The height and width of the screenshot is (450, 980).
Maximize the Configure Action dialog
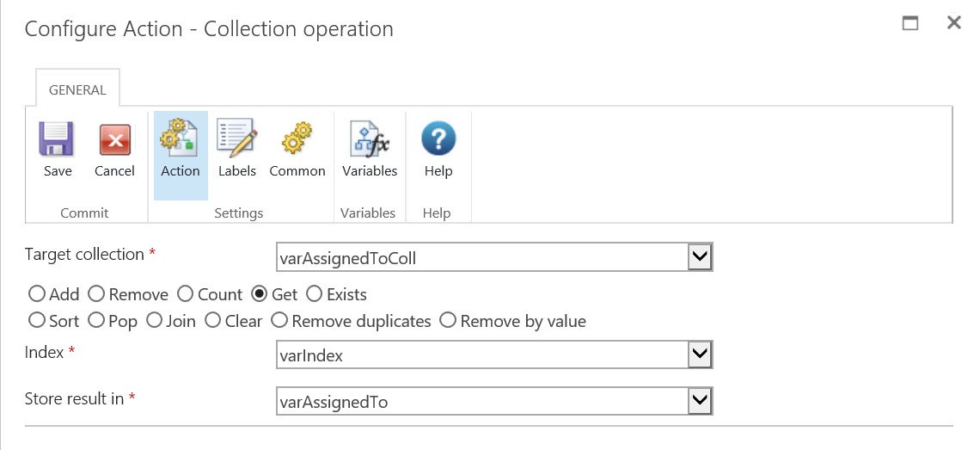click(910, 23)
